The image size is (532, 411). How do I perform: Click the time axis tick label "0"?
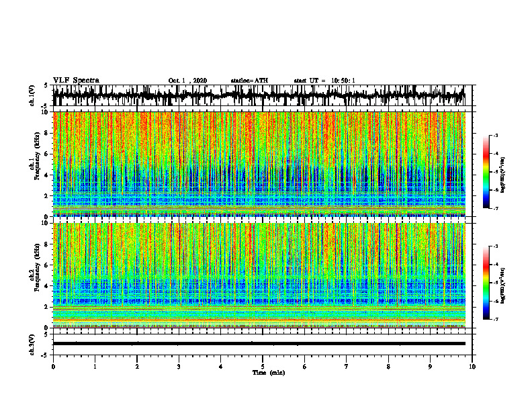53,367
